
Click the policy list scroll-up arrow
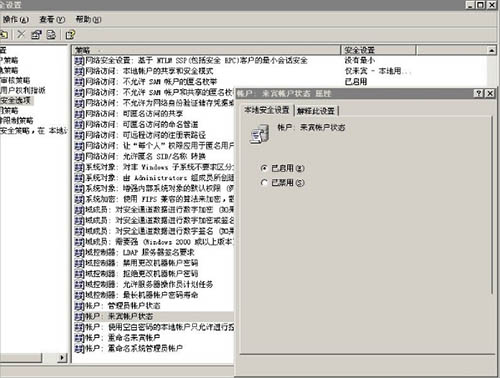pyautogui.click(x=492, y=50)
